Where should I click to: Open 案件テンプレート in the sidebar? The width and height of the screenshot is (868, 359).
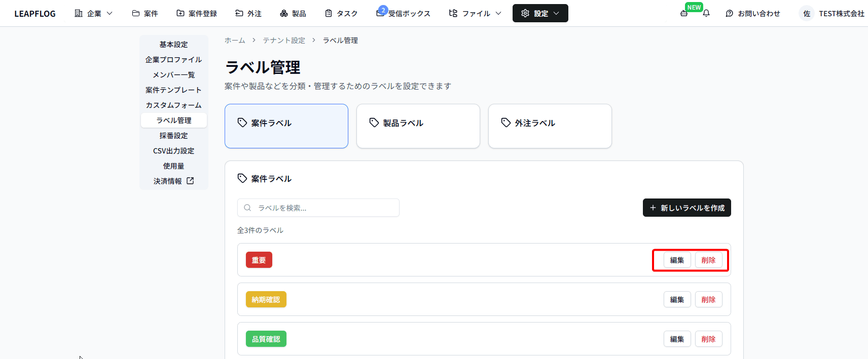[x=174, y=90]
